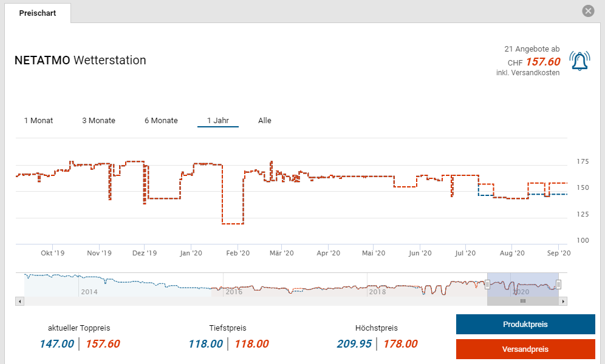Image resolution: width=605 pixels, height=364 pixels.
Task: Click the left range handle in navigator
Action: (487, 284)
